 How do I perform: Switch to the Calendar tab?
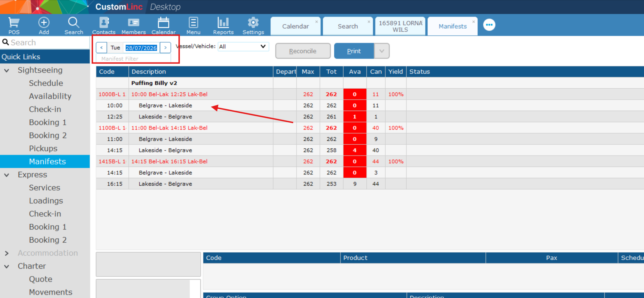point(295,26)
